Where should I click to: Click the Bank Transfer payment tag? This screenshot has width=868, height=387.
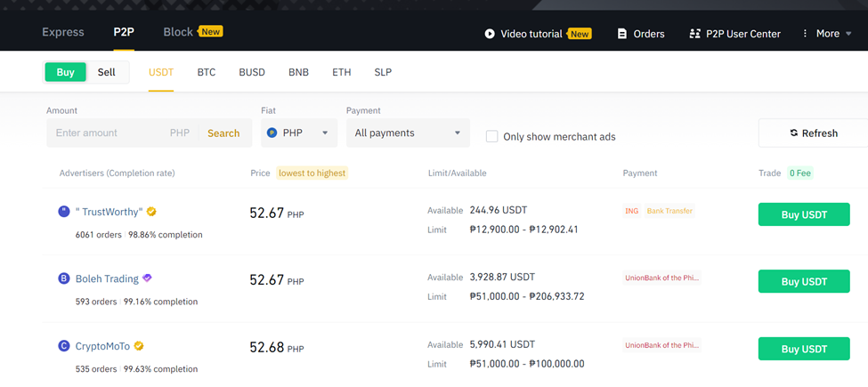coord(669,211)
